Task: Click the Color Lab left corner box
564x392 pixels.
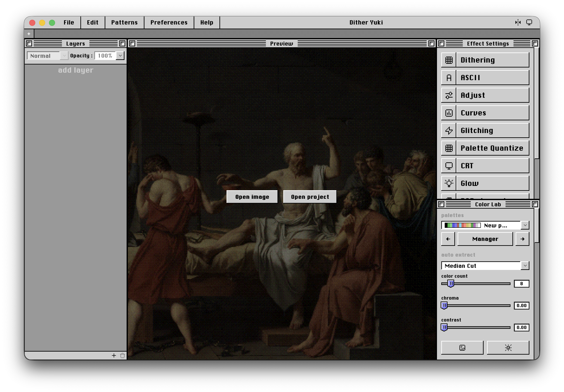Action: (441, 204)
